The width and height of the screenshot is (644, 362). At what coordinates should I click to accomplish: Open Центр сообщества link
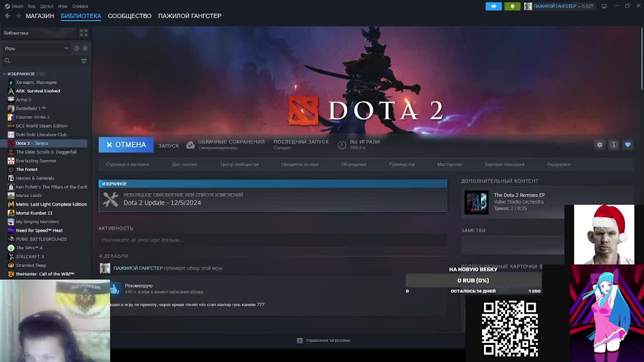tap(239, 164)
